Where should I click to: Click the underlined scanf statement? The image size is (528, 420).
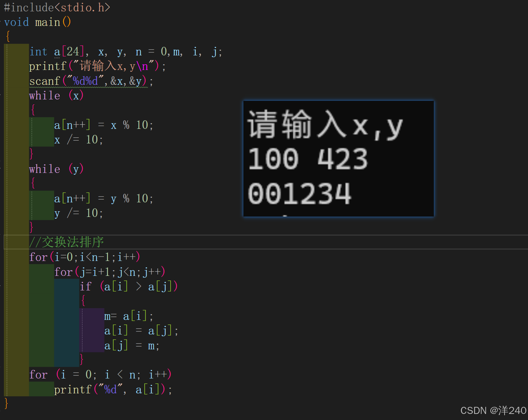tap(91, 81)
